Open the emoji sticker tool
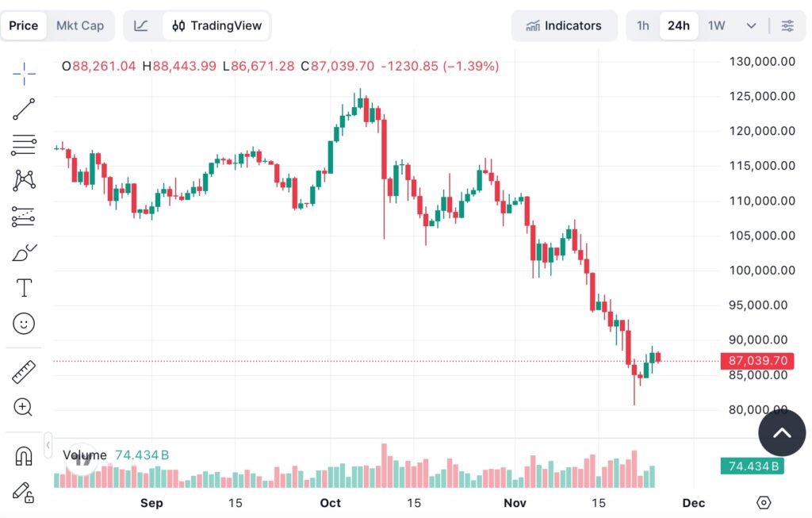Viewport: 812px width, 518px height. tap(24, 324)
